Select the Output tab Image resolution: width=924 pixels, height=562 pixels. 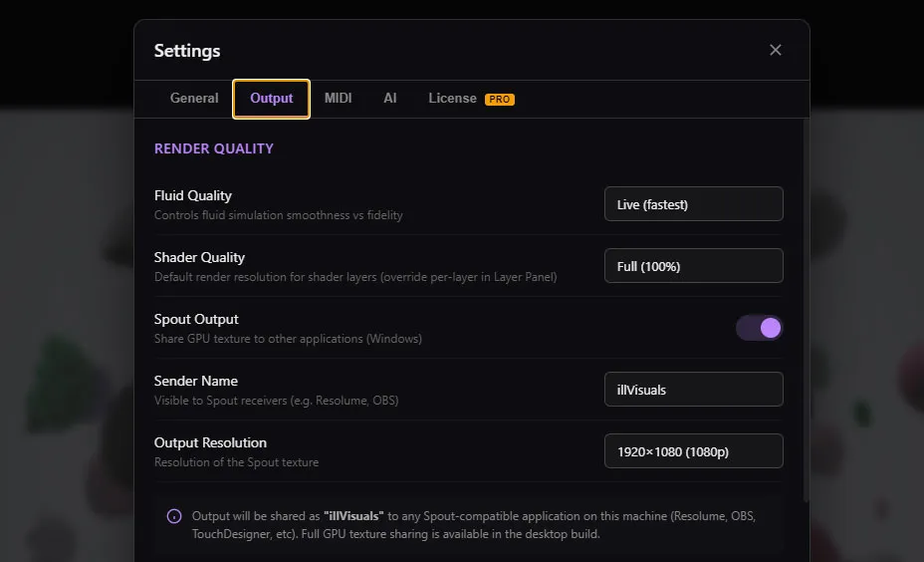(271, 99)
